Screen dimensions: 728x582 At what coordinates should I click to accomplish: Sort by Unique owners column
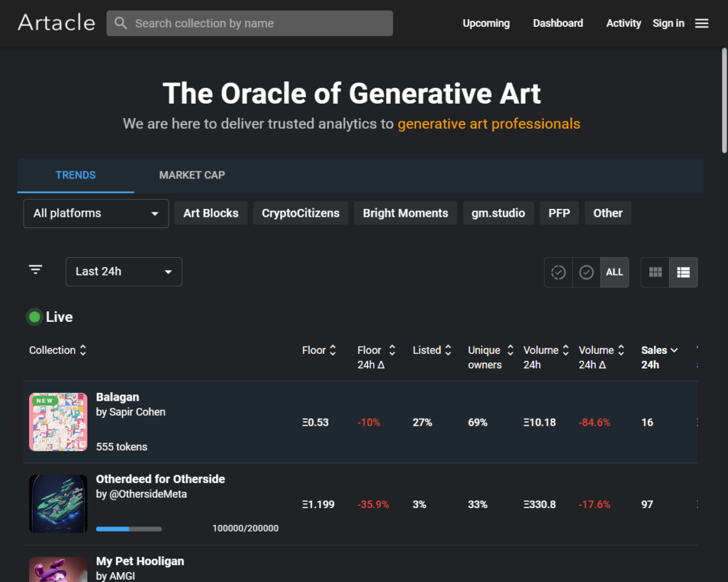[x=491, y=357]
